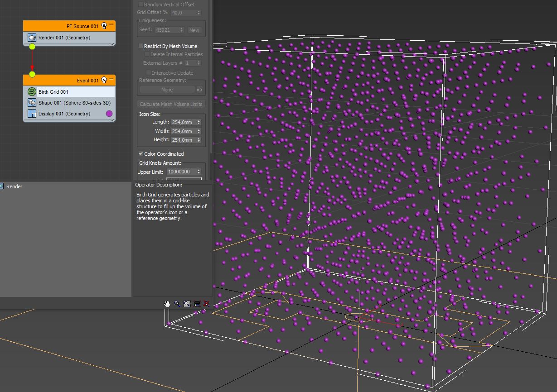
Task: Select the Pan tool in Particle View toolbar
Action: 167,304
